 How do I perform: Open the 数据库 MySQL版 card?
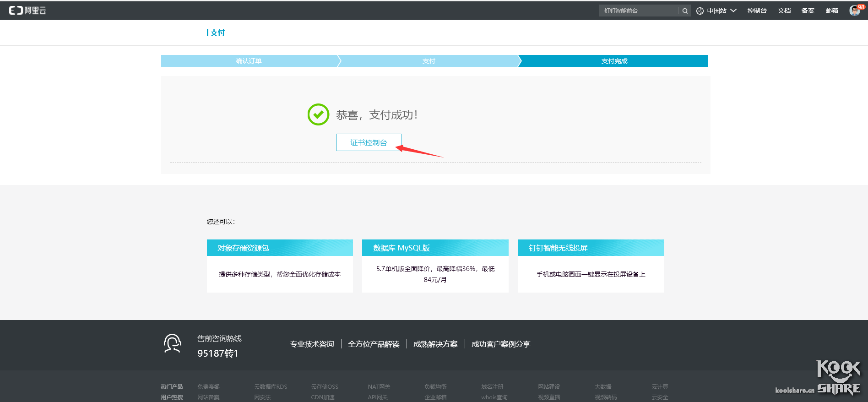[x=435, y=266]
